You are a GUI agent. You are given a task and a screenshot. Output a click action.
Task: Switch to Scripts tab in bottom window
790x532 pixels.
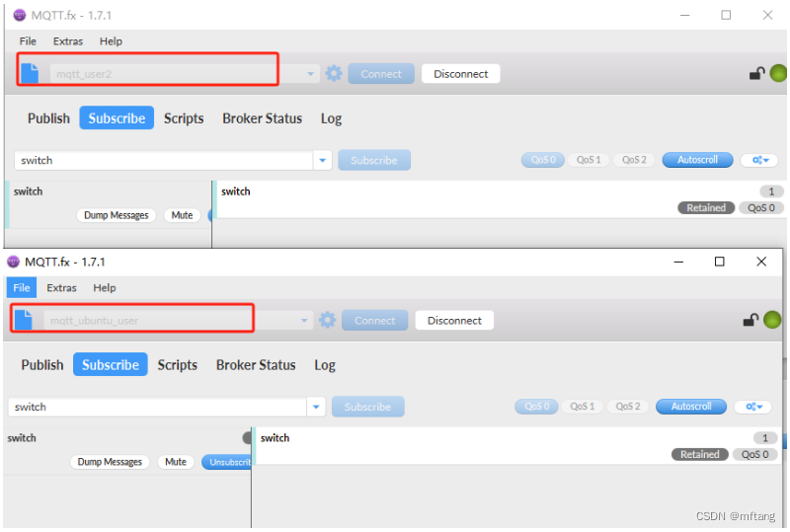click(178, 365)
